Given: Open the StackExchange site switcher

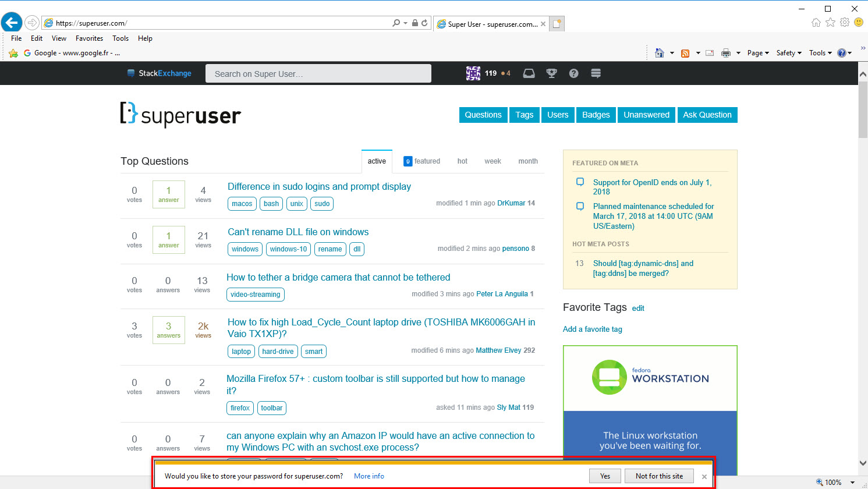Looking at the screenshot, I should tap(159, 73).
